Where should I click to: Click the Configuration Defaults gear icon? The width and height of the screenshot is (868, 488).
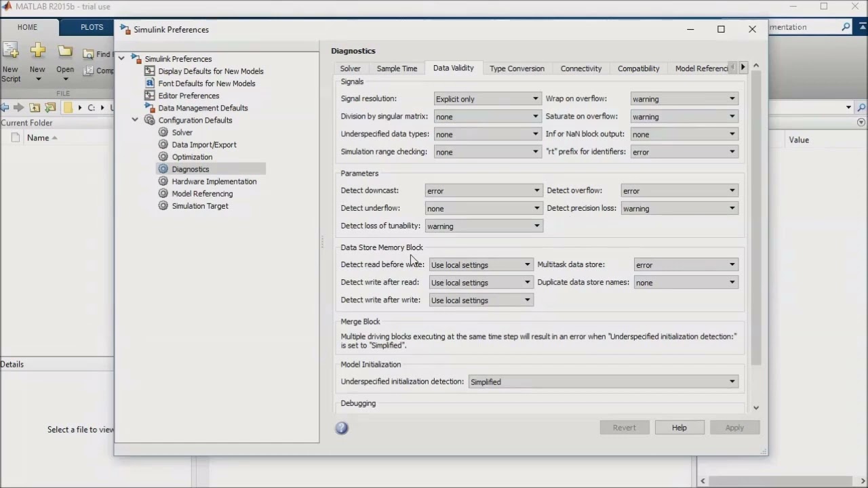150,120
